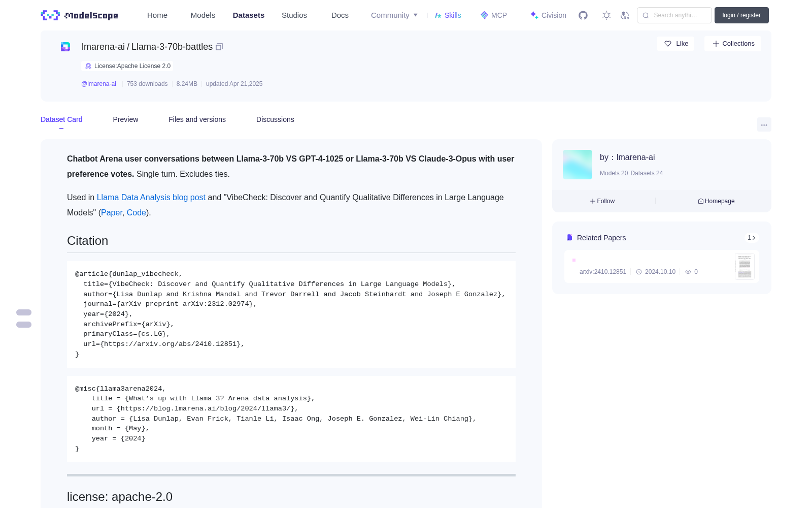Image resolution: width=812 pixels, height=508 pixels.
Task: Click the paper date clock icon
Action: pyautogui.click(x=639, y=272)
